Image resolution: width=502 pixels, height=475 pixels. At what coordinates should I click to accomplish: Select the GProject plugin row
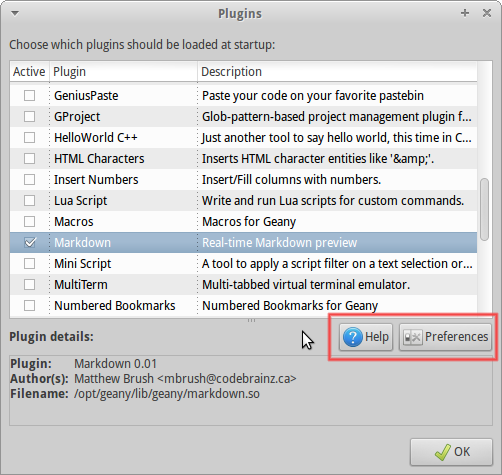[243, 117]
